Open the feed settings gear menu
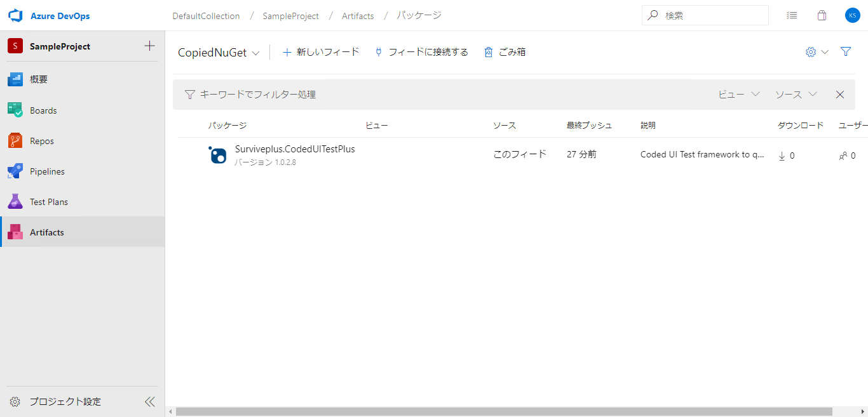 point(810,51)
